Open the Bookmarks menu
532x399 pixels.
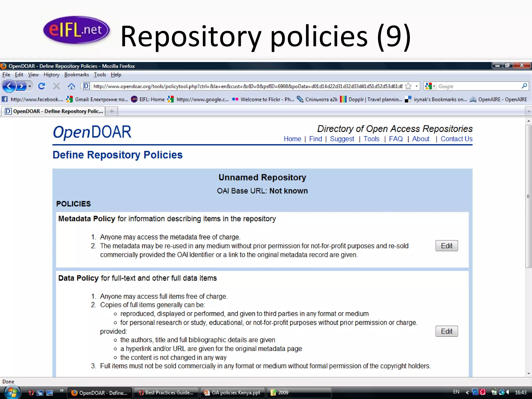pos(77,75)
